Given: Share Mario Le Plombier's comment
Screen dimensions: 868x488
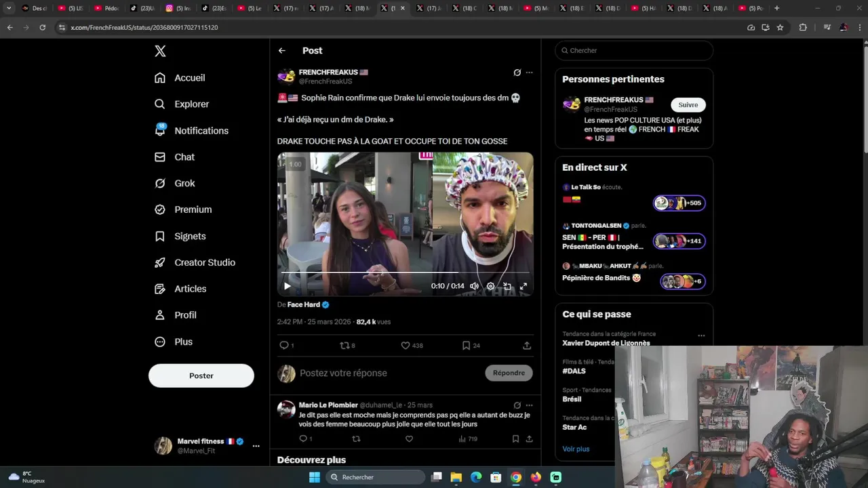Looking at the screenshot, I should (x=529, y=439).
